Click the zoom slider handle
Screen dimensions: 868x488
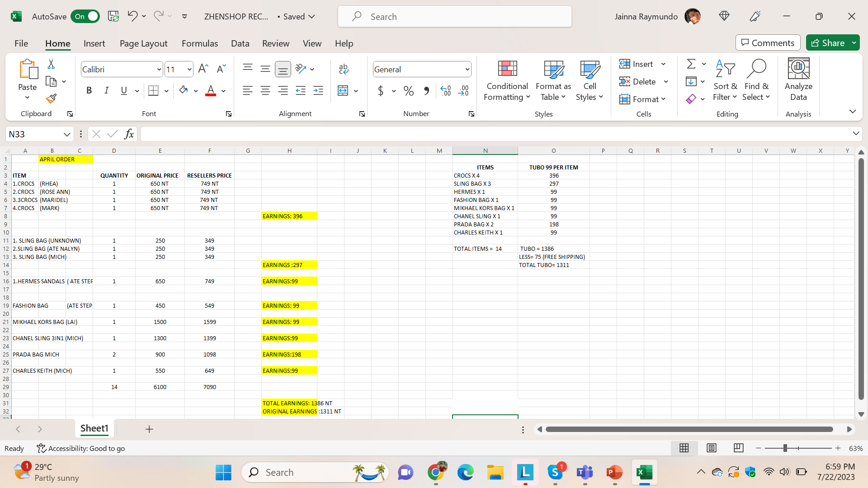tap(785, 448)
